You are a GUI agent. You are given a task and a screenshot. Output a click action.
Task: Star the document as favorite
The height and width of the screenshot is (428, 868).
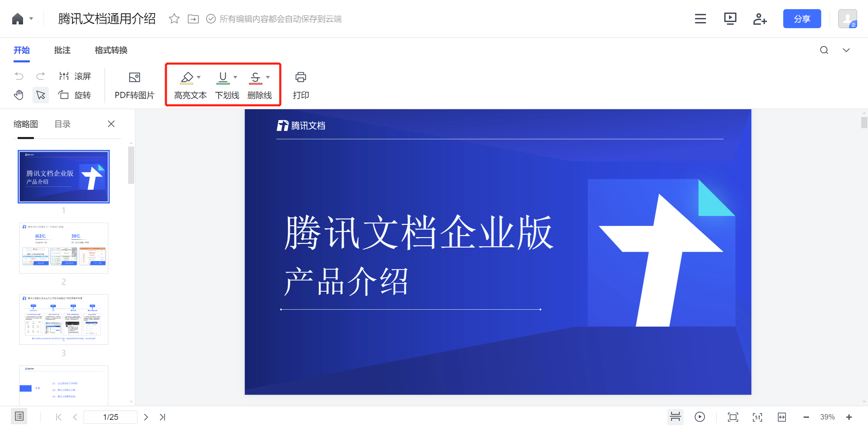pos(174,19)
